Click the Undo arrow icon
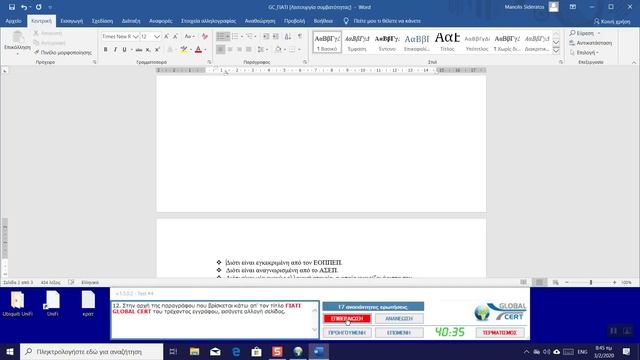 click(24, 7)
